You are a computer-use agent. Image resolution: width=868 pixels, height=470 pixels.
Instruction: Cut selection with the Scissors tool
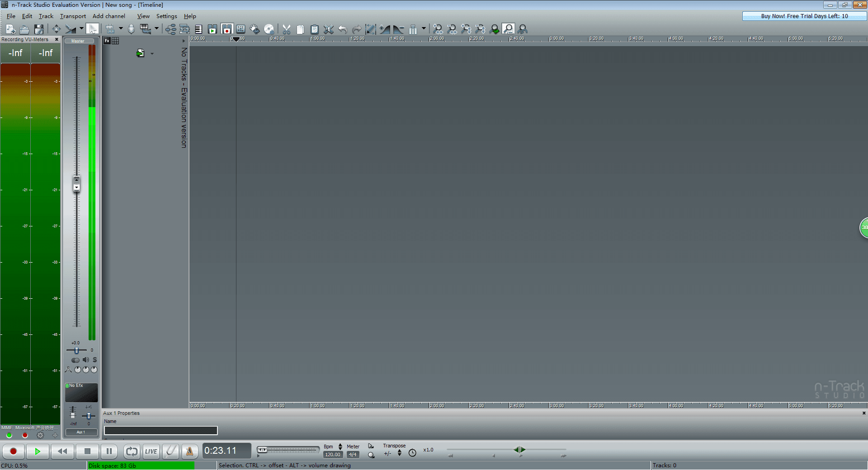286,29
